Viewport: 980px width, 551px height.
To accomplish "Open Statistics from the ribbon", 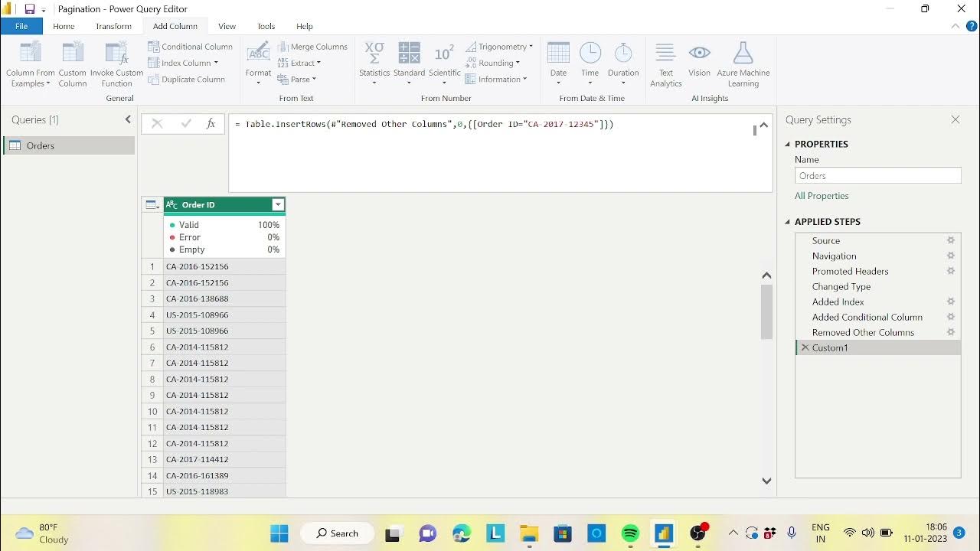I will [374, 62].
